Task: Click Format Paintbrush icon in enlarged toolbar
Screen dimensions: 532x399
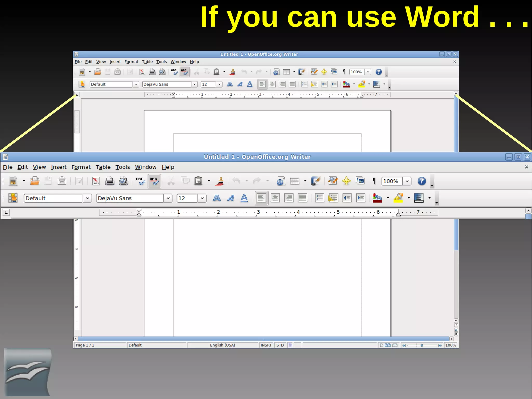Action: tap(220, 181)
